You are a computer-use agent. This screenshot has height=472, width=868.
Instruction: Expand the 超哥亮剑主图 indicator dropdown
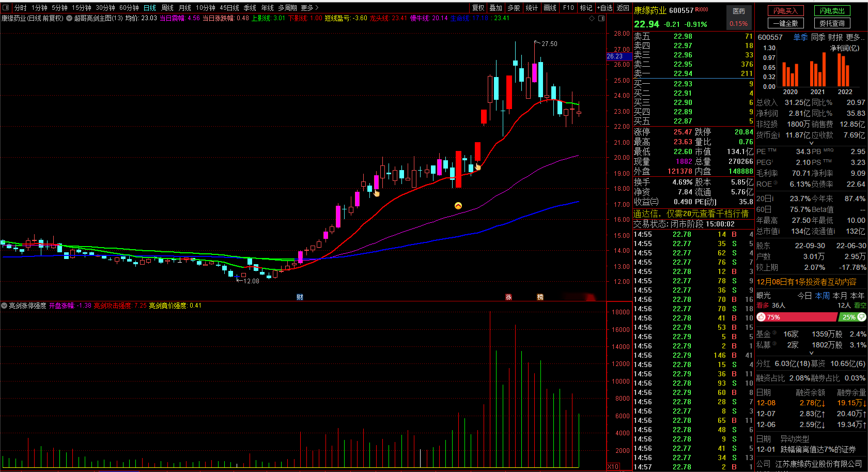coord(69,18)
